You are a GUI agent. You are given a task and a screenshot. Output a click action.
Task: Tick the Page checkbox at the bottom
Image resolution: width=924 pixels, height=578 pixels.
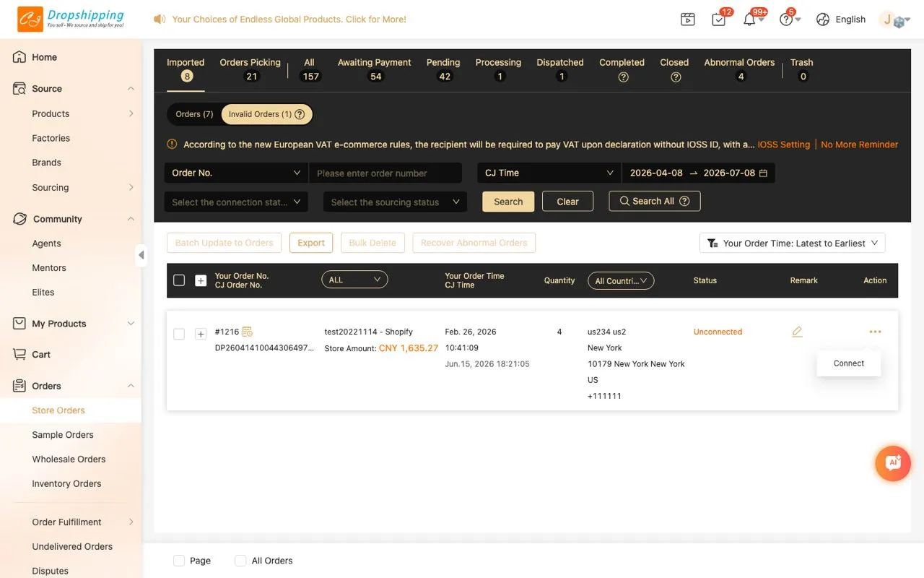179,561
